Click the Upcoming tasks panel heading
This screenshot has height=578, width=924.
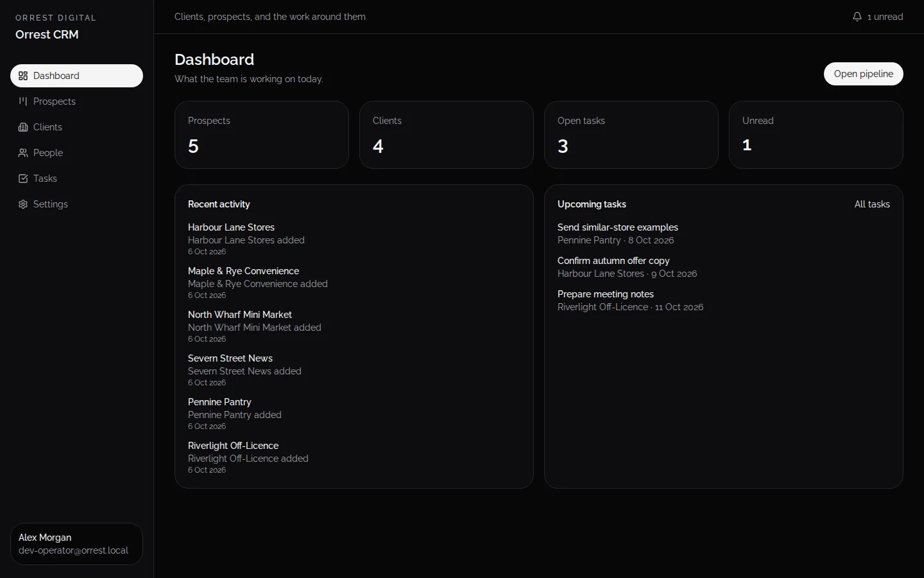[592, 204]
